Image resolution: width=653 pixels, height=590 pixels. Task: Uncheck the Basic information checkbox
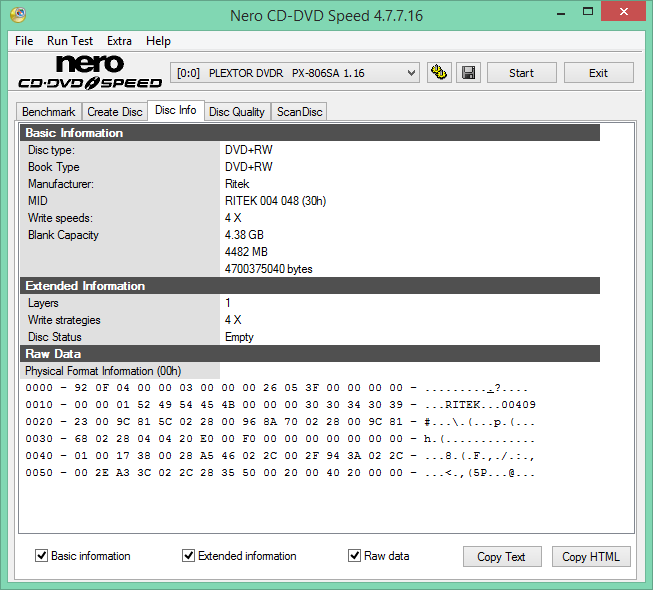click(x=41, y=555)
